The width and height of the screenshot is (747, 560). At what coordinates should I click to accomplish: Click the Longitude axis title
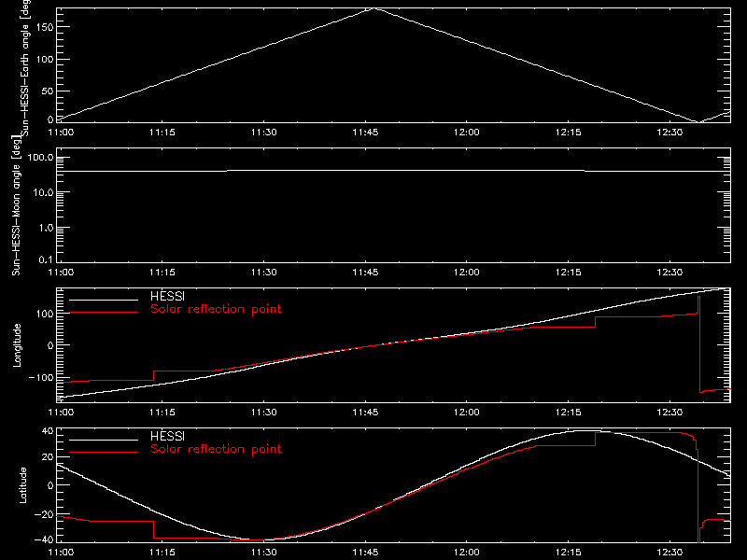pyautogui.click(x=17, y=345)
